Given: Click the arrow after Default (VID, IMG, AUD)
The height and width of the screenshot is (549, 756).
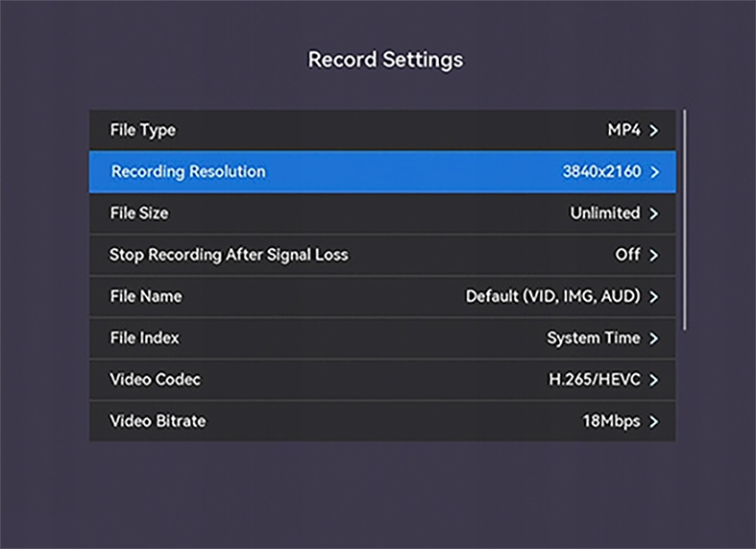Looking at the screenshot, I should coord(654,297).
